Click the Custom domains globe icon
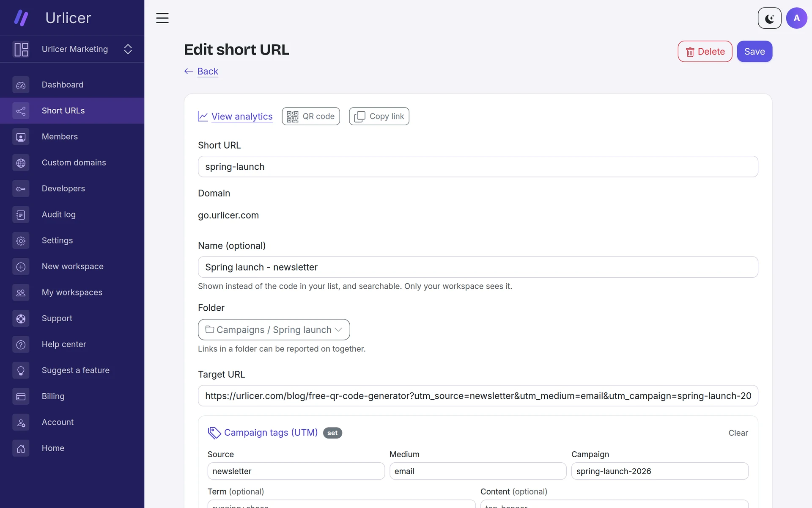 click(21, 163)
